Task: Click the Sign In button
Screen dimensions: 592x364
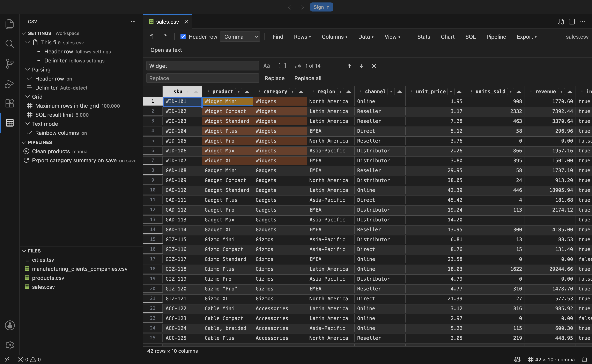Action: 321,7
